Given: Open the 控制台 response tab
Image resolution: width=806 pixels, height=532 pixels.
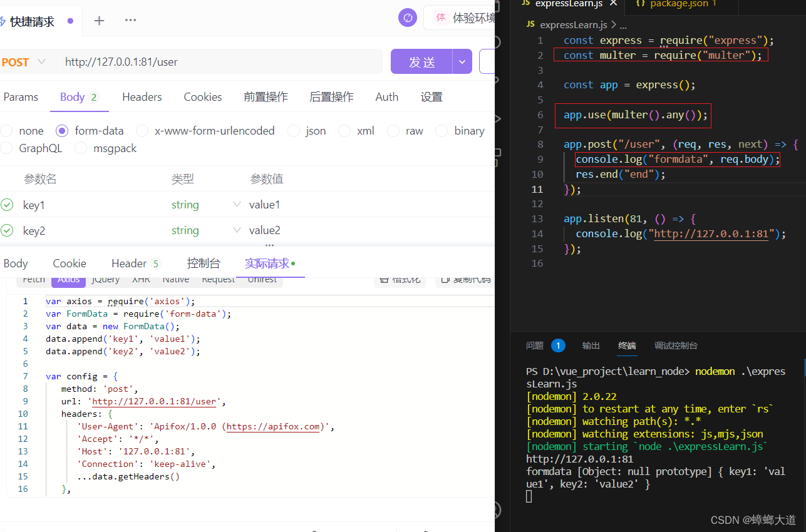Looking at the screenshot, I should (x=204, y=263).
